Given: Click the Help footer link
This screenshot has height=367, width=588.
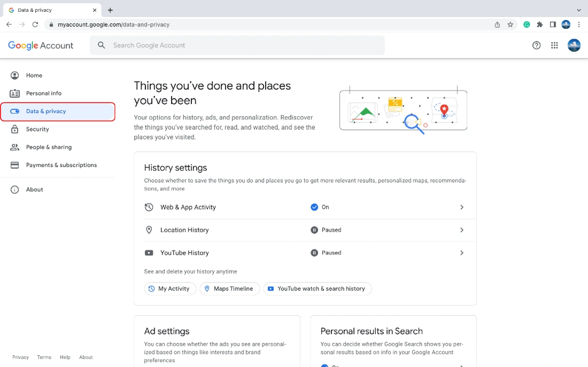Looking at the screenshot, I should [65, 357].
